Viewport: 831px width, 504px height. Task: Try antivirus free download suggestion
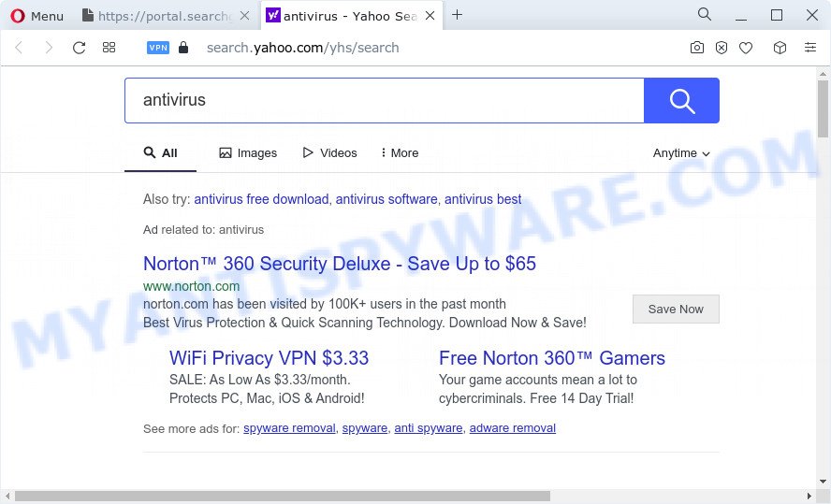click(x=261, y=199)
